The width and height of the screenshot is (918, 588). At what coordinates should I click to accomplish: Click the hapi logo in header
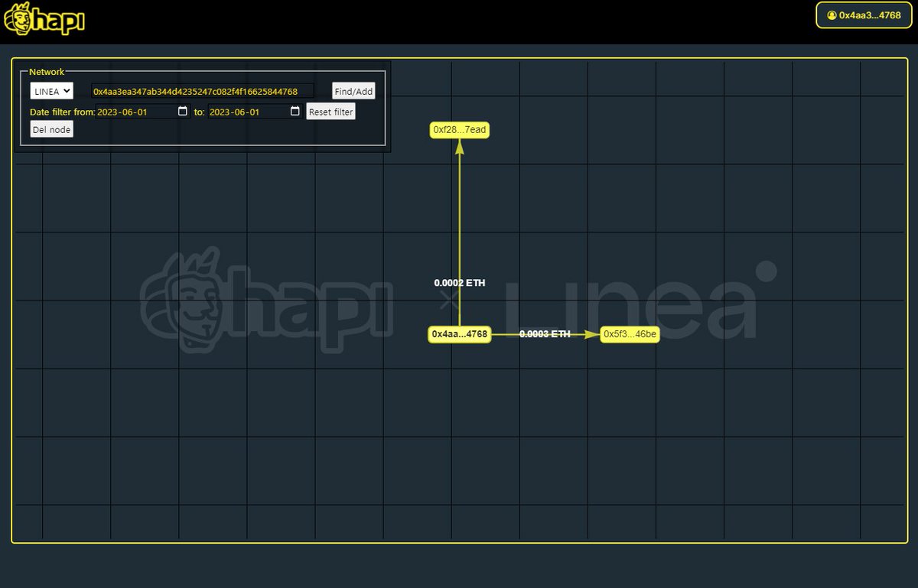coord(44,18)
